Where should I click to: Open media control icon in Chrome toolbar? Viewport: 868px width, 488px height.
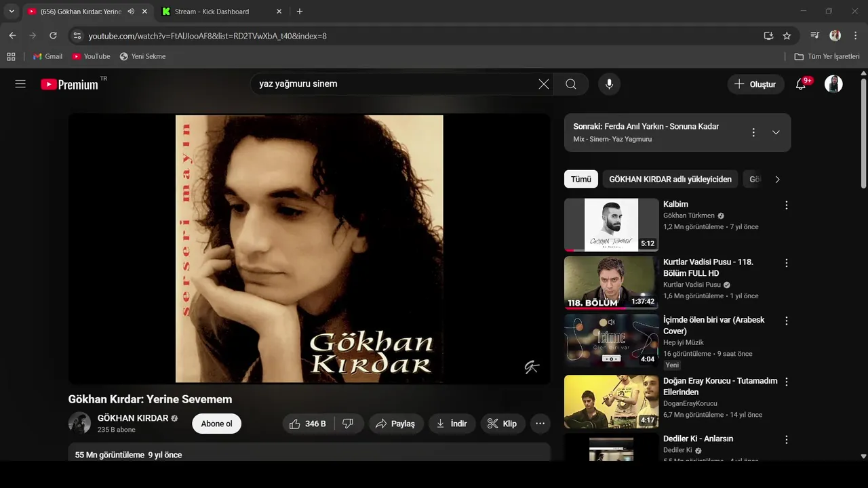click(815, 35)
